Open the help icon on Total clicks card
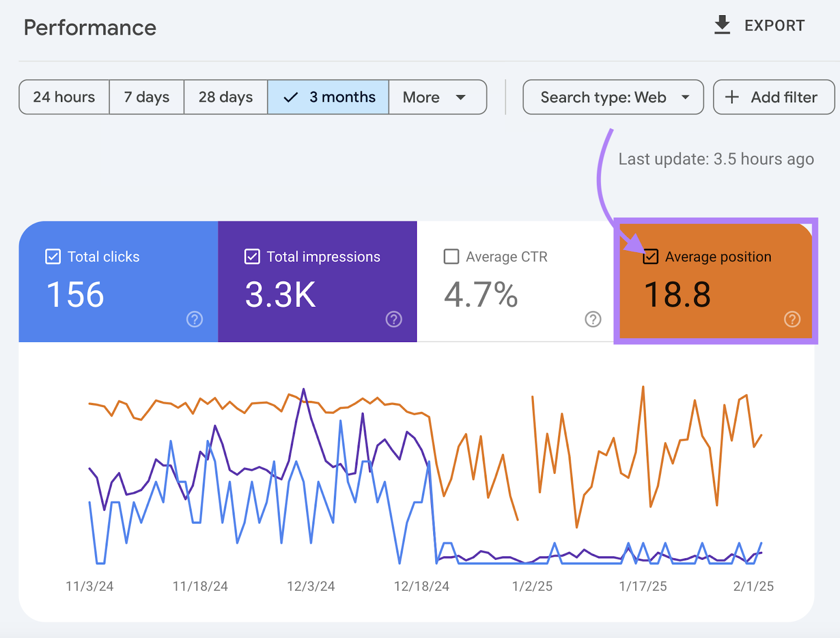 pos(194,319)
